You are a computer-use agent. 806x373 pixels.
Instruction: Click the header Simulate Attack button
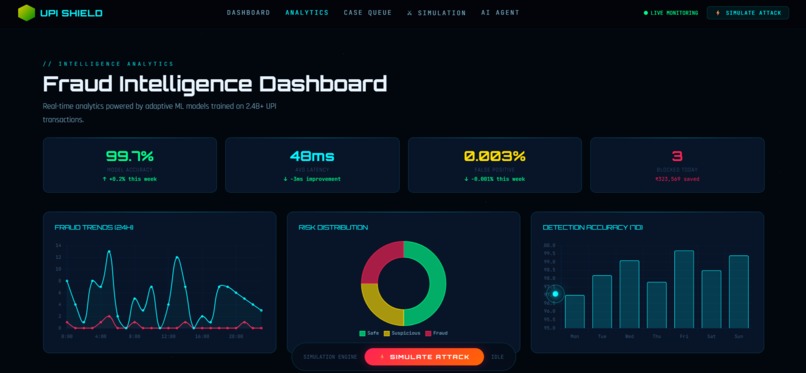pyautogui.click(x=748, y=13)
